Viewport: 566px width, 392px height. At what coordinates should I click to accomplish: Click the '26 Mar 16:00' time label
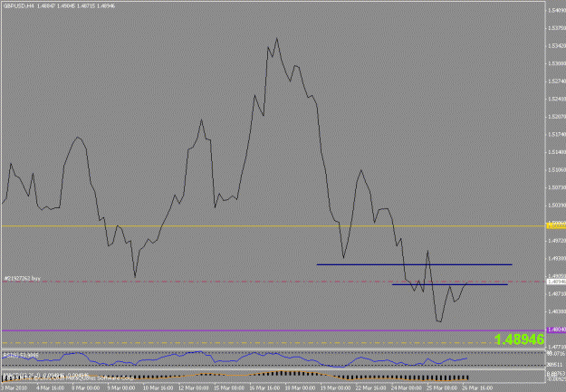(477, 388)
